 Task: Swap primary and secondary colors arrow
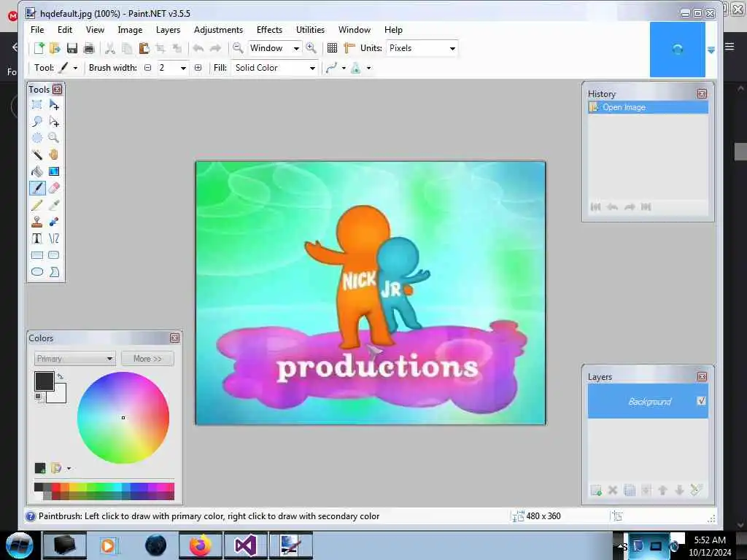[x=60, y=376]
